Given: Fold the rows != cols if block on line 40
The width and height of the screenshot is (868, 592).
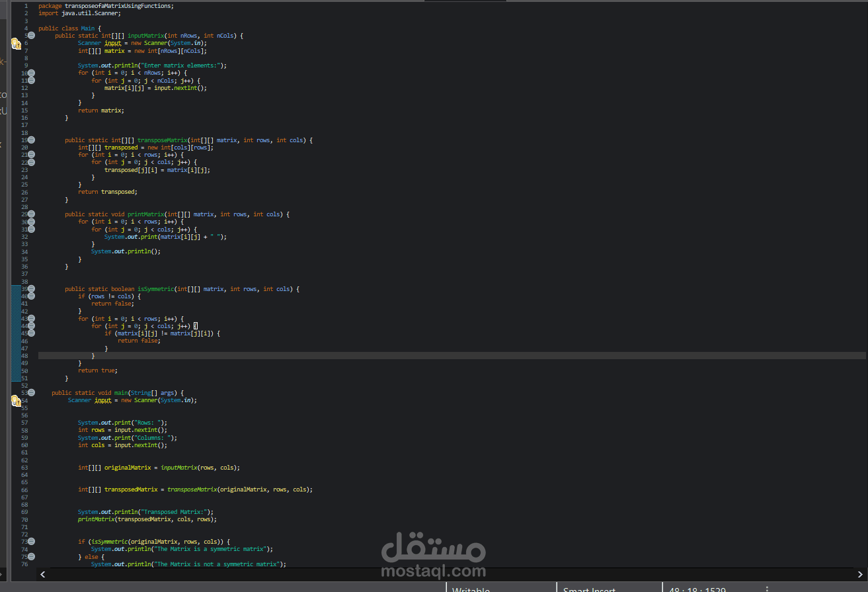Looking at the screenshot, I should pos(31,296).
